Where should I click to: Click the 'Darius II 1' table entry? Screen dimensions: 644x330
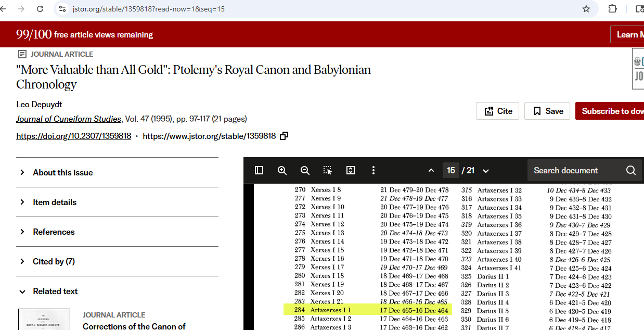pos(493,276)
